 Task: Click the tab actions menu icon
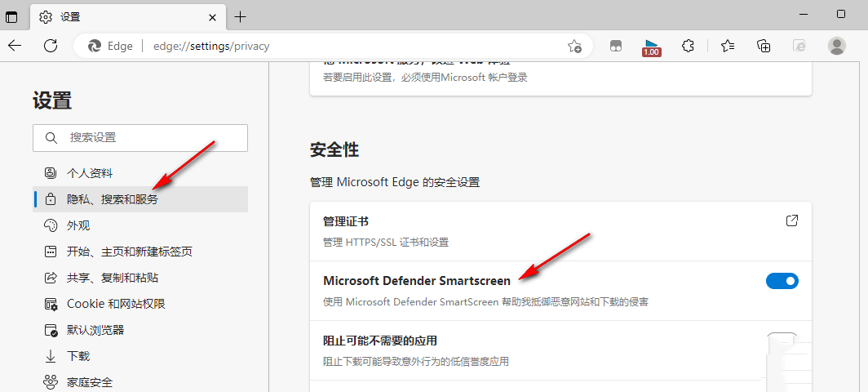coord(11,16)
